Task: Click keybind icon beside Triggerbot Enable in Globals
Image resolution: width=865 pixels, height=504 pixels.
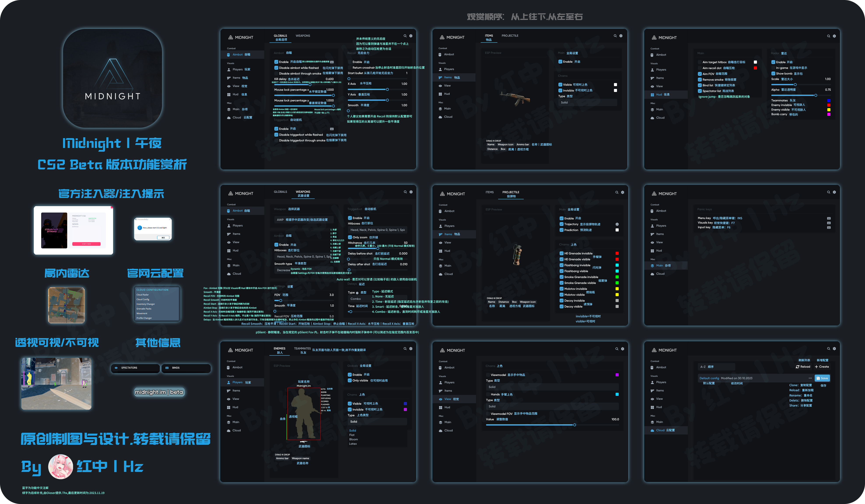Action: click(332, 129)
